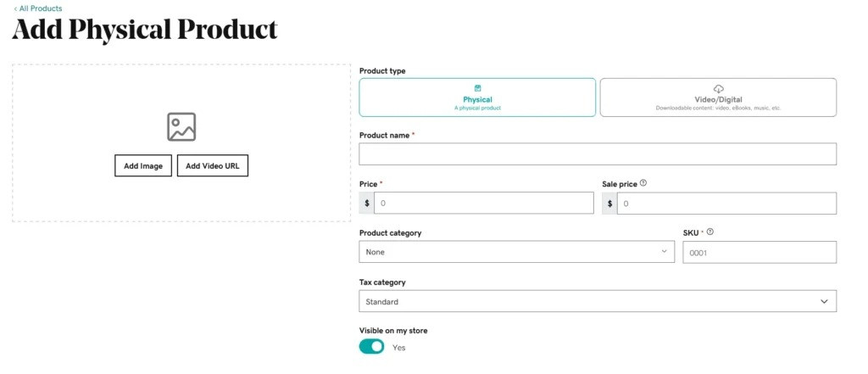Click the Add Image button
Screen dimensions: 868x374
coord(143,165)
